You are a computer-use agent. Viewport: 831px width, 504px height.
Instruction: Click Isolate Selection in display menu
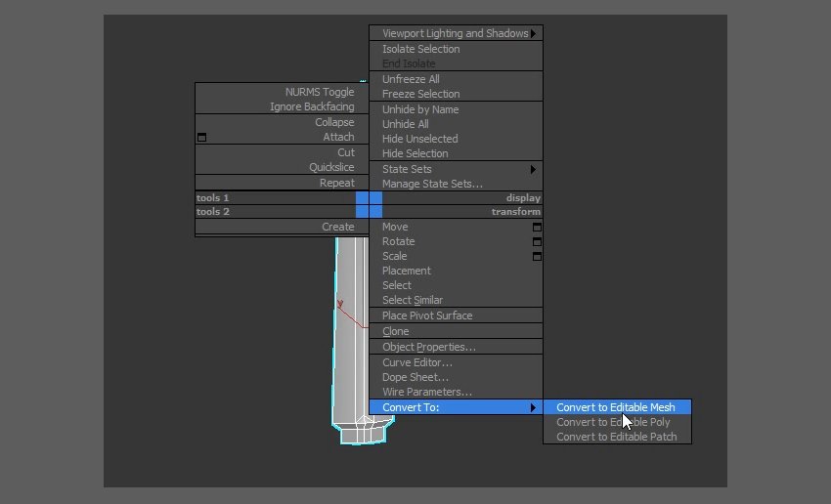(420, 49)
